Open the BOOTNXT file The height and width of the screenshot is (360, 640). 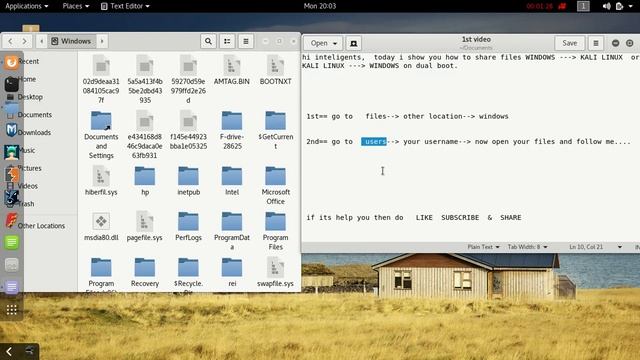click(276, 70)
